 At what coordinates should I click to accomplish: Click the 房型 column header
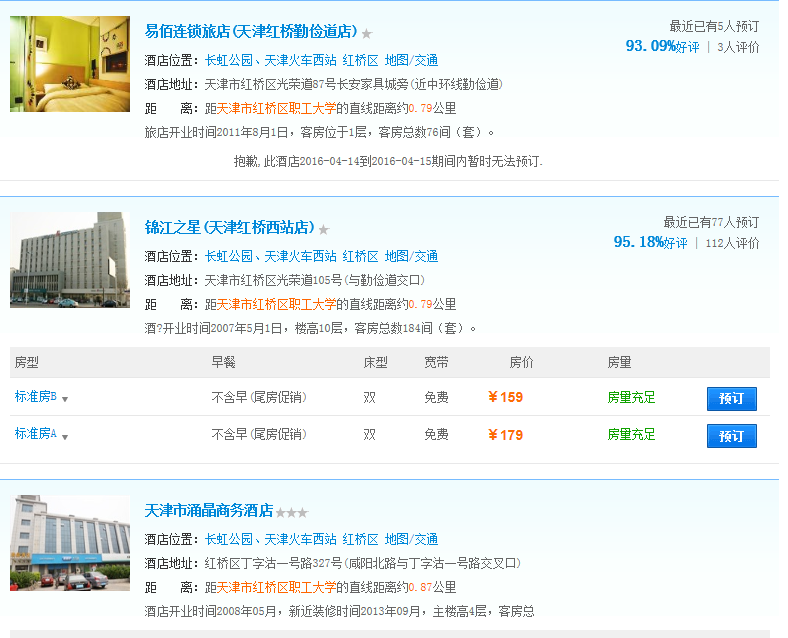[27, 362]
